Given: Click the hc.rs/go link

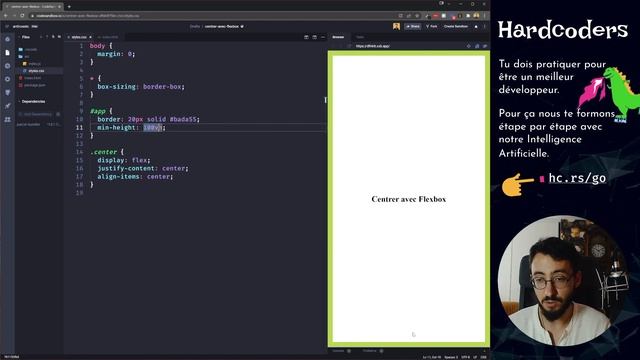Looking at the screenshot, I should [577, 178].
